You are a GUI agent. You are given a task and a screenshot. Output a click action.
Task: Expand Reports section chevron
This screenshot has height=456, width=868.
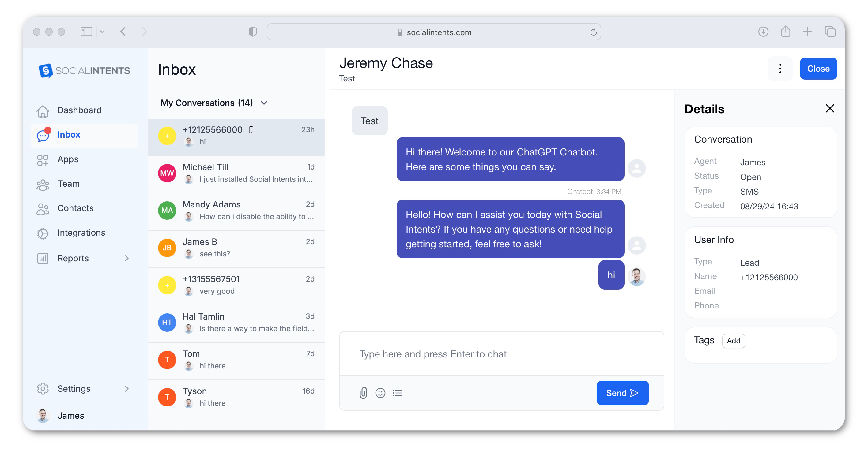click(127, 258)
